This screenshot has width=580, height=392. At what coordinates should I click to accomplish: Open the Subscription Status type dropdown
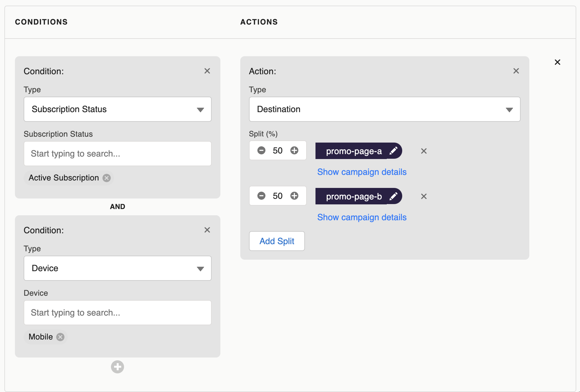pyautogui.click(x=117, y=109)
